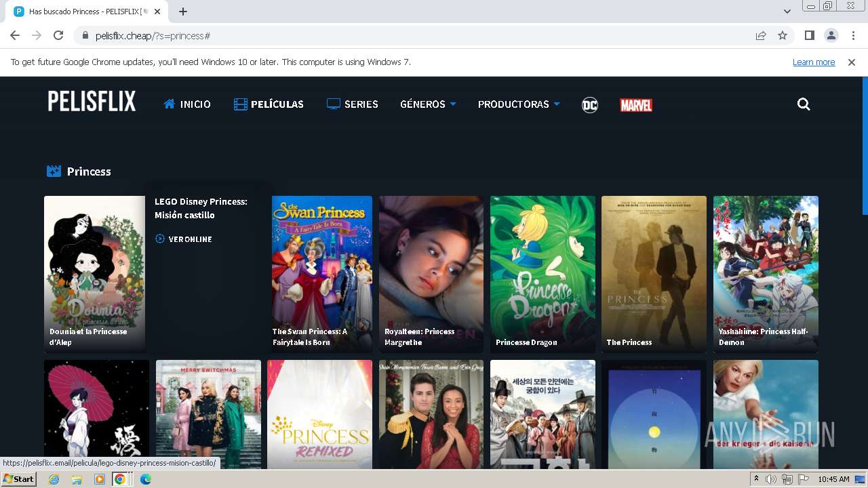Expand the GÉNEROS dropdown
This screenshot has height=488, width=868.
428,104
